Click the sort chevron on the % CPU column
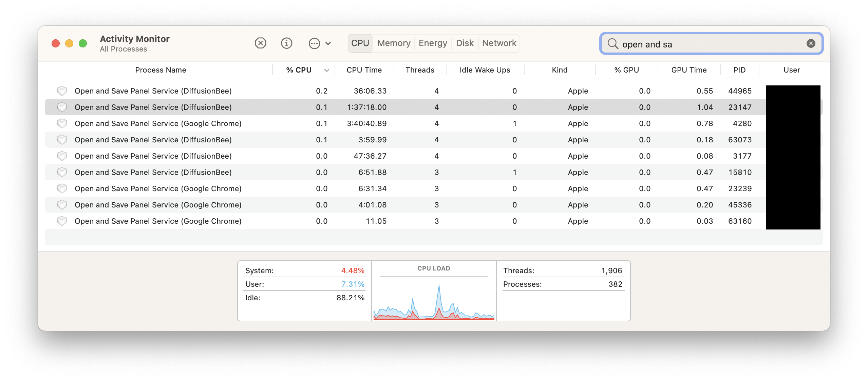Image resolution: width=868 pixels, height=381 pixels. (x=326, y=70)
